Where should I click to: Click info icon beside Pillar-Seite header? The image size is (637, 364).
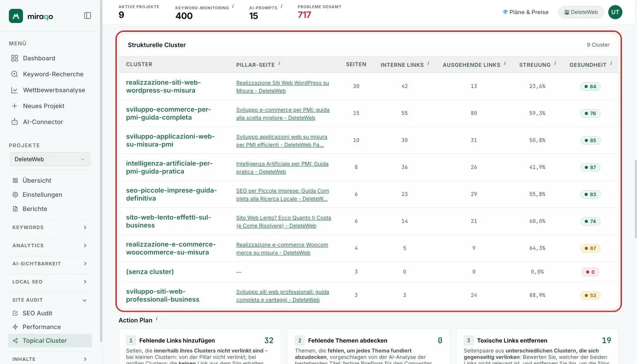click(279, 64)
